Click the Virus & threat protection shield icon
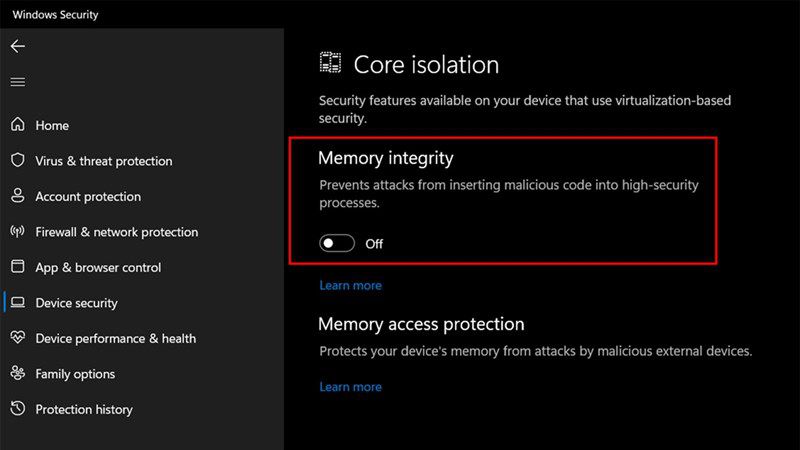The width and height of the screenshot is (800, 450). tap(18, 160)
